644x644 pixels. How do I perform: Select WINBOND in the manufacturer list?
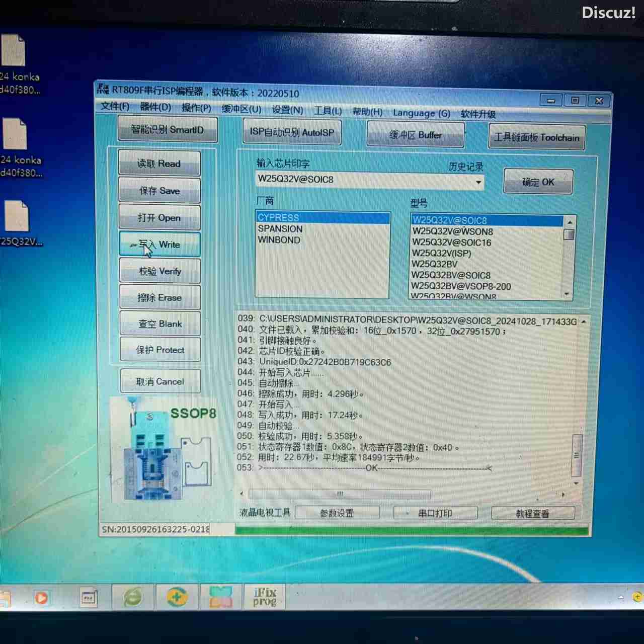coord(279,240)
